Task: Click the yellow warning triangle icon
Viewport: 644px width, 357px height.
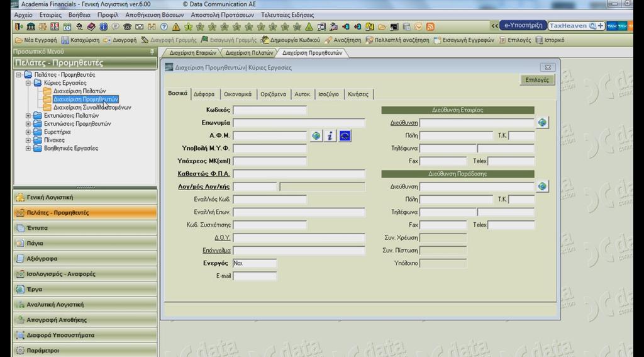Action: click(x=176, y=26)
